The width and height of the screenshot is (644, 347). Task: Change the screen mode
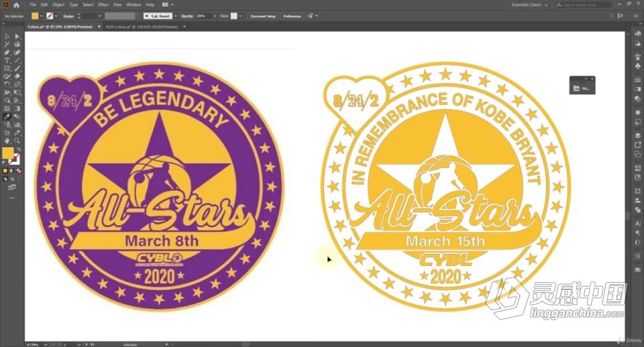[12, 188]
